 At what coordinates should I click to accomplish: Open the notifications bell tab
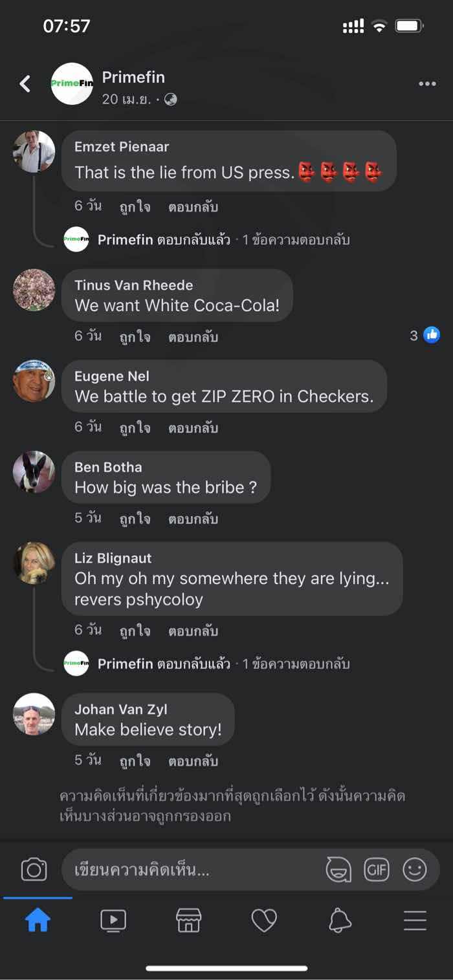click(340, 920)
